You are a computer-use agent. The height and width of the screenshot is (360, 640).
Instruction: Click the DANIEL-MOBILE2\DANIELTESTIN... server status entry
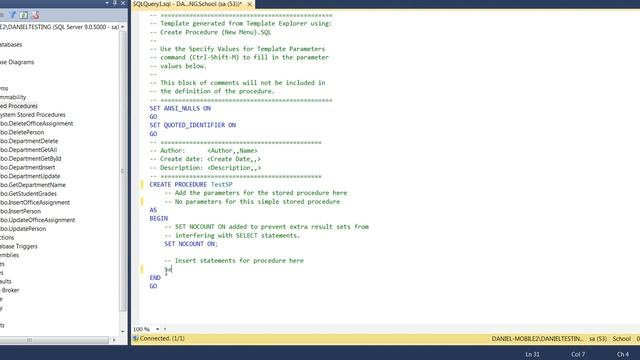click(537, 339)
